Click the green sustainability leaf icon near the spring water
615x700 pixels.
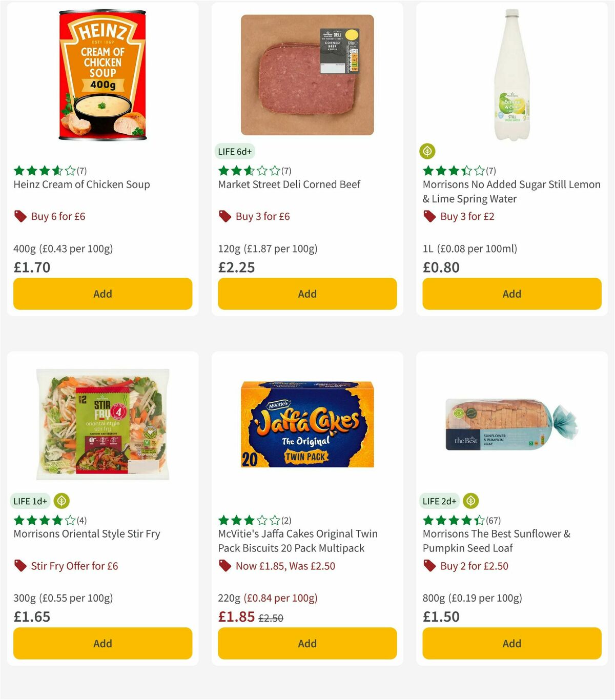(x=426, y=151)
